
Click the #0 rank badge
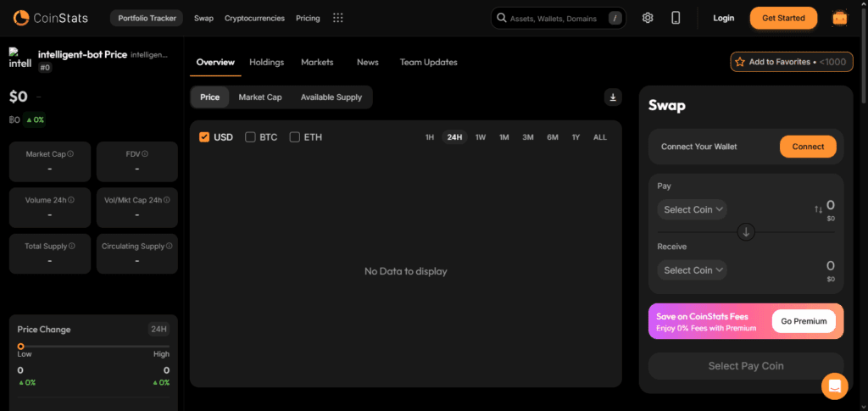click(46, 68)
